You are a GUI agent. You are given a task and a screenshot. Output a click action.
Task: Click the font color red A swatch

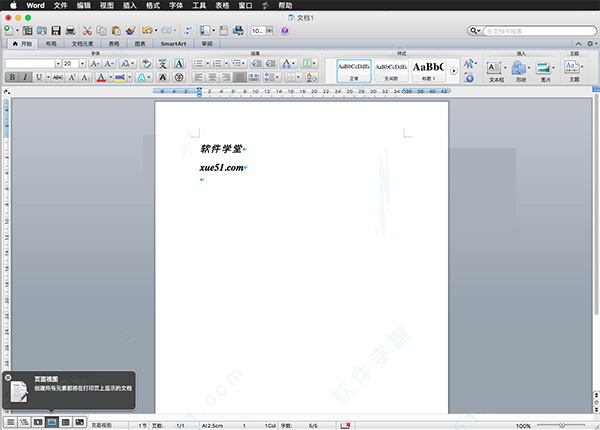[x=101, y=77]
